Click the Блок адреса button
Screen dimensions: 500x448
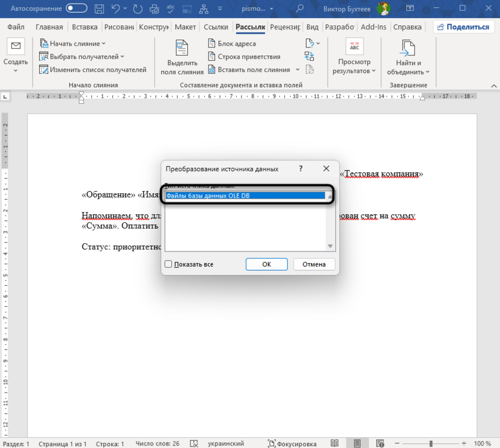(x=232, y=44)
